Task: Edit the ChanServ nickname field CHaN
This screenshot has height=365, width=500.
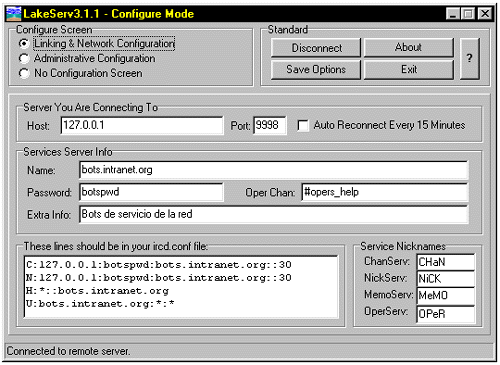Action: point(446,262)
